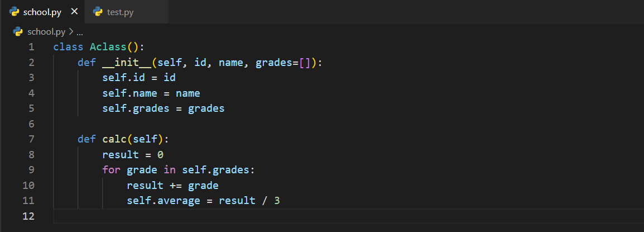644x232 pixels.
Task: Switch to the test.py tab
Action: point(120,12)
